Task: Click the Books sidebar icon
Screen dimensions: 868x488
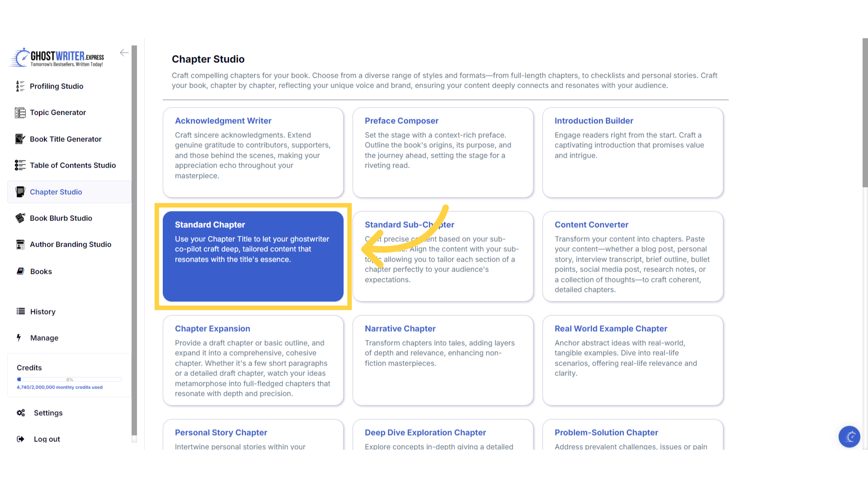Action: (x=20, y=271)
